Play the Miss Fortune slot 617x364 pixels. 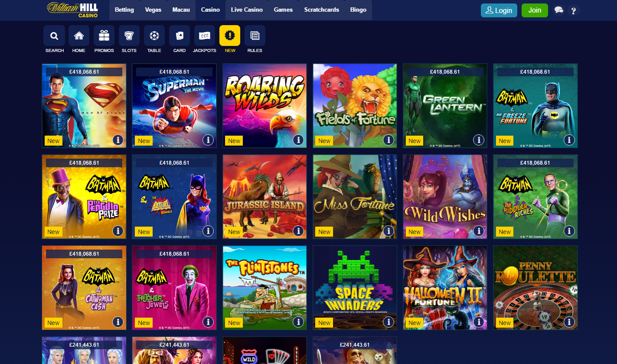tap(355, 197)
